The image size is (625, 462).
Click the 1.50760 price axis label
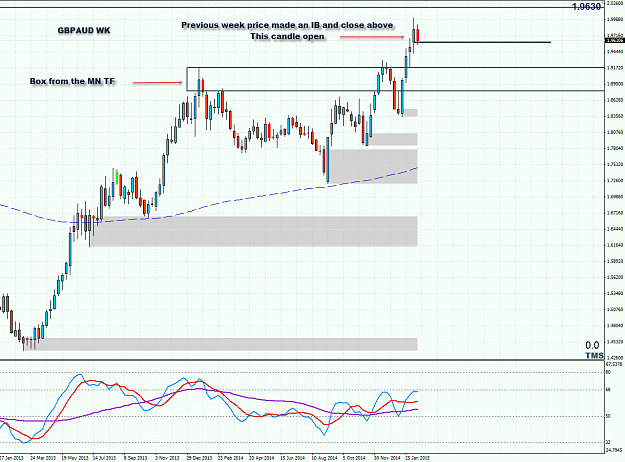615,309
